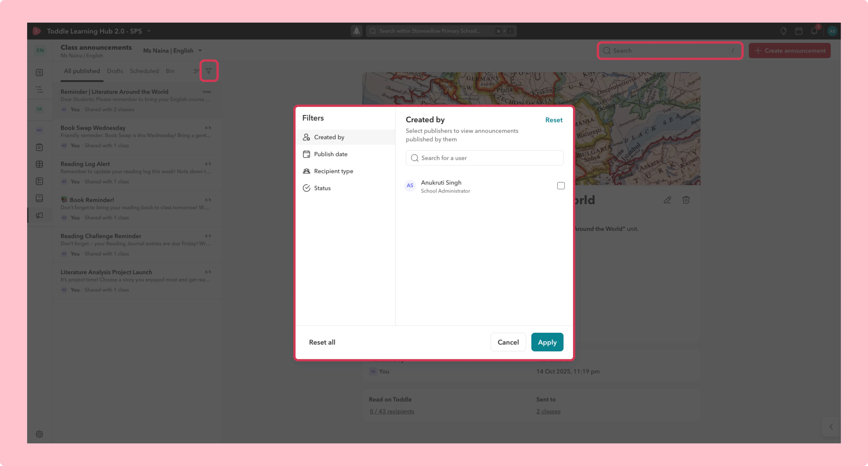Open the sidebar book icon above the megaphone
This screenshot has height=466, width=868.
click(39, 198)
